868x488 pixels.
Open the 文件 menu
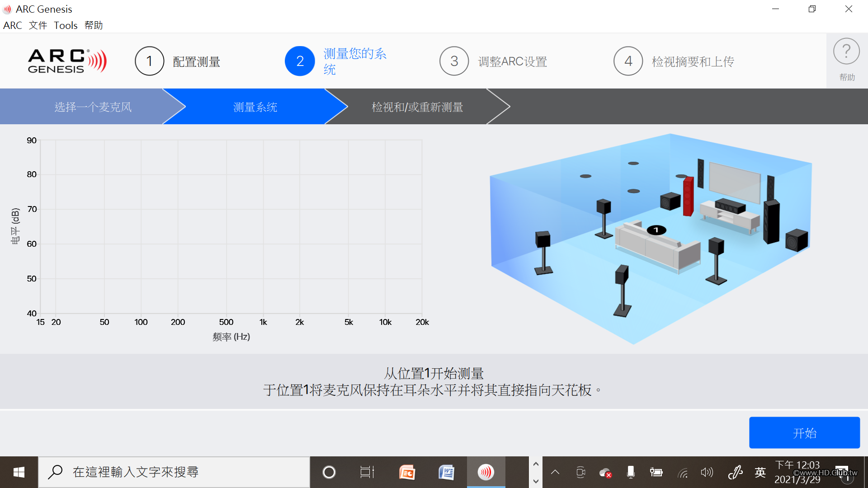pyautogui.click(x=38, y=25)
